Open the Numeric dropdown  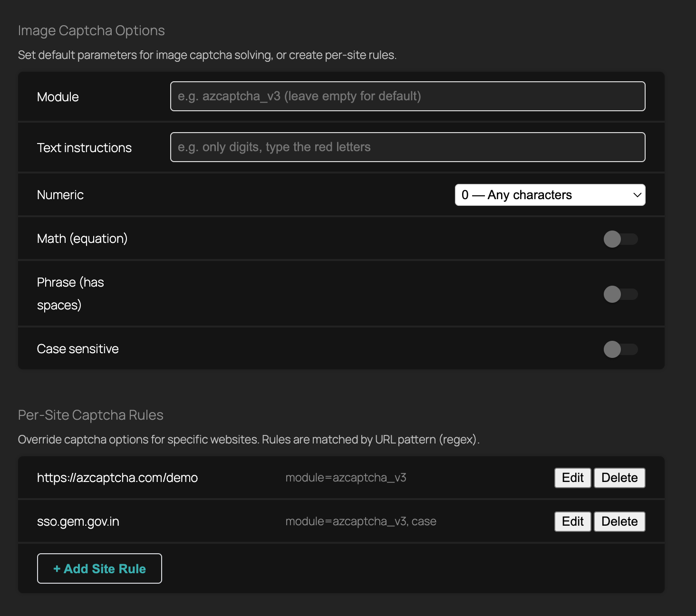point(550,195)
